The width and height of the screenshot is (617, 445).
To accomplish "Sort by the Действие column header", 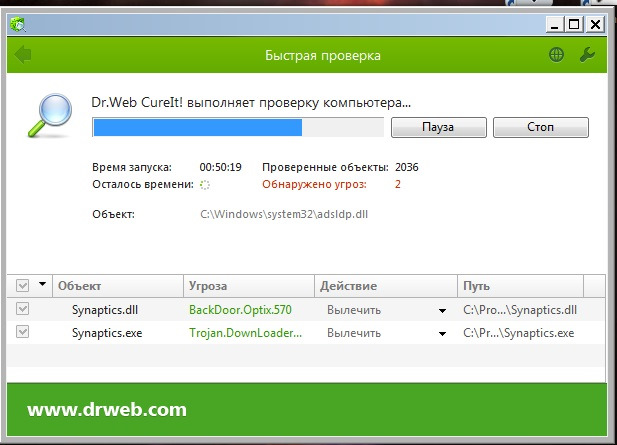I will pos(385,286).
